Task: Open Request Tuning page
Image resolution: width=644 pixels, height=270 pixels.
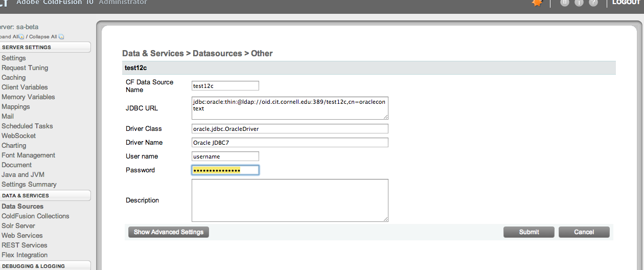Action: pos(25,67)
